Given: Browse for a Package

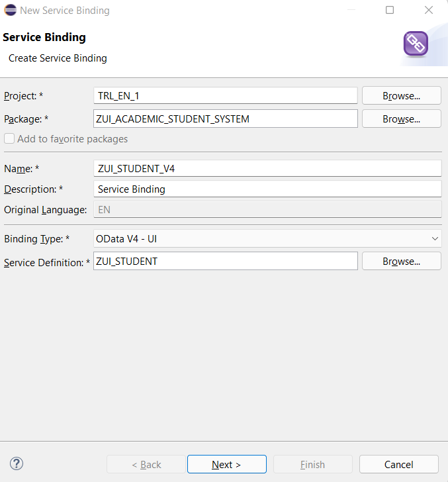Looking at the screenshot, I should (401, 119).
